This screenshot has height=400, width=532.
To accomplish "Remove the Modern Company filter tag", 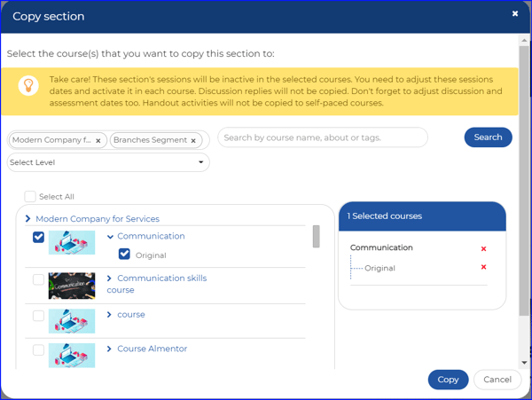I will pyautogui.click(x=98, y=141).
